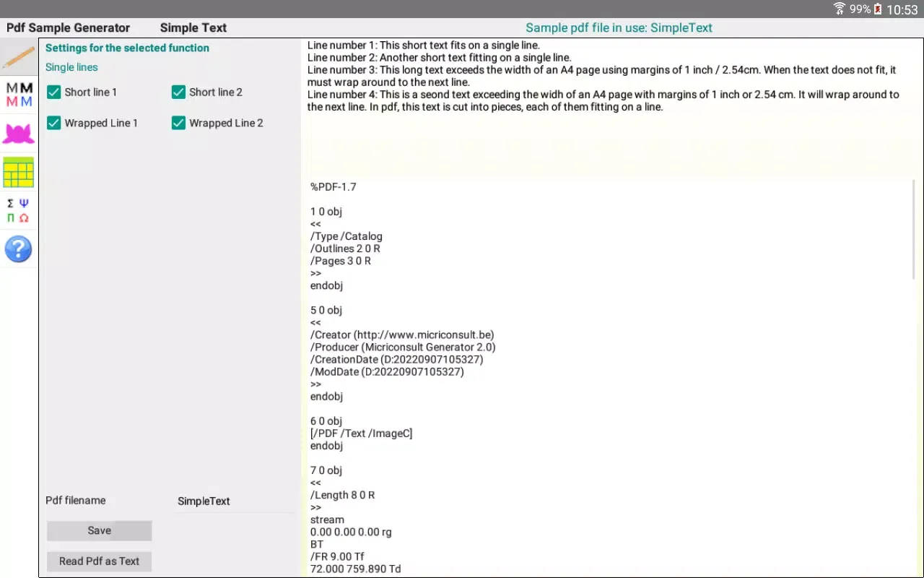Screen dimensions: 924x578
Task: Click the 'Line number 3' wrapped preview text
Action: (x=602, y=76)
